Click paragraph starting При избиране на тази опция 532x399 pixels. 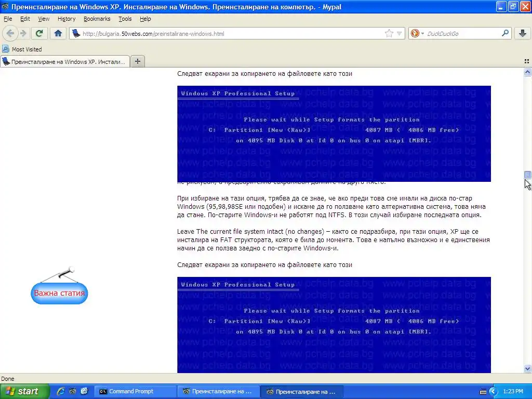[x=331, y=207]
